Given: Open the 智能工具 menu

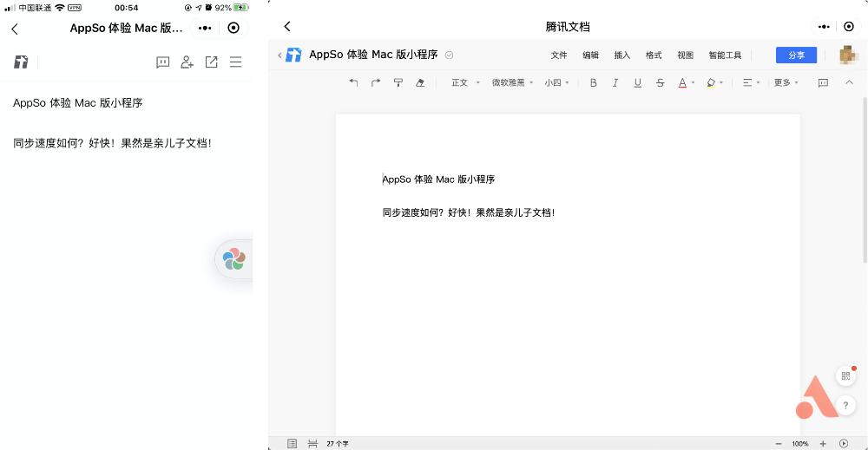Looking at the screenshot, I should [725, 55].
